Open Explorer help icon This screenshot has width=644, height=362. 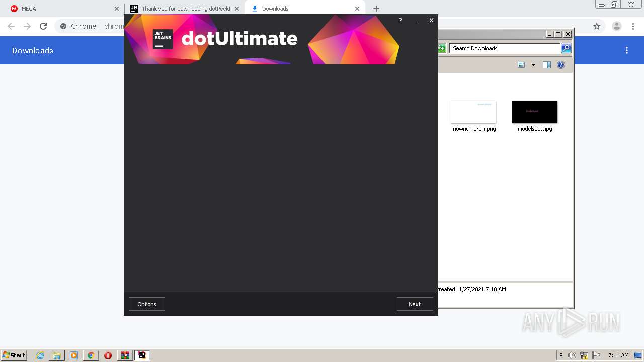point(561,65)
